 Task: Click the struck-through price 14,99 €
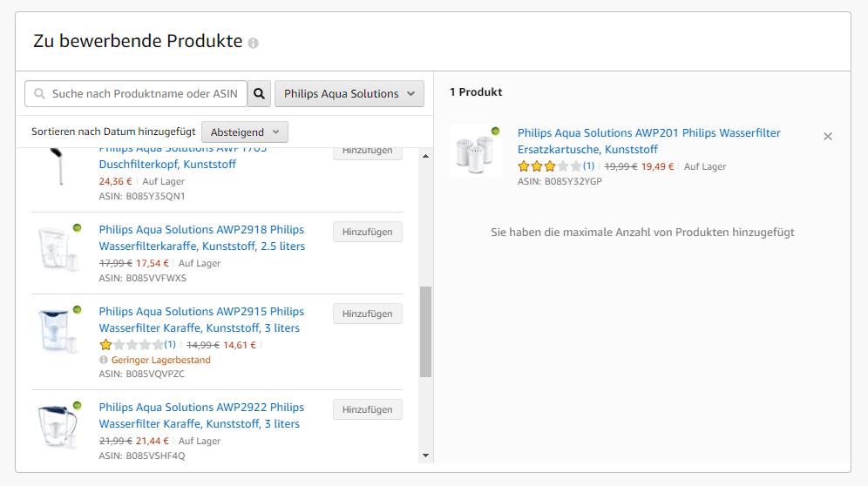click(x=202, y=345)
